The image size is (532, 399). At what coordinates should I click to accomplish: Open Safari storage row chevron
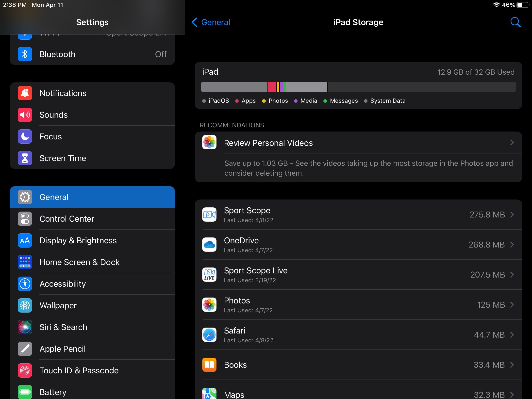512,335
